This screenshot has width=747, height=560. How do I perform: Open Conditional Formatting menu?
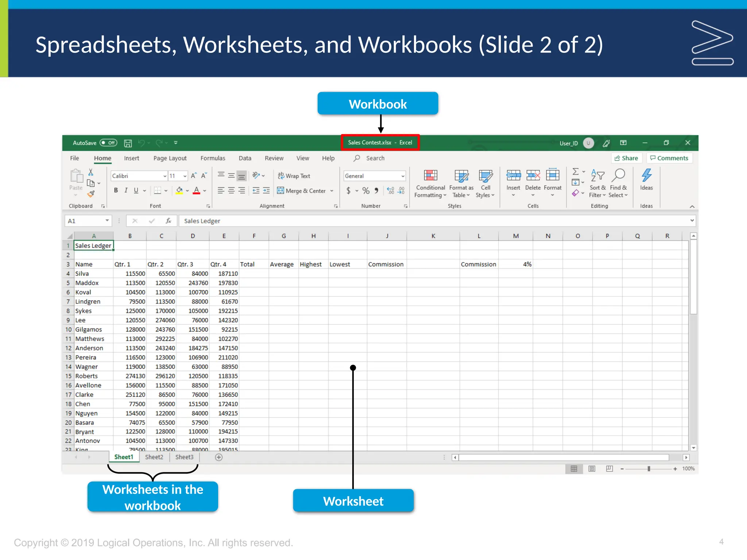pos(430,184)
